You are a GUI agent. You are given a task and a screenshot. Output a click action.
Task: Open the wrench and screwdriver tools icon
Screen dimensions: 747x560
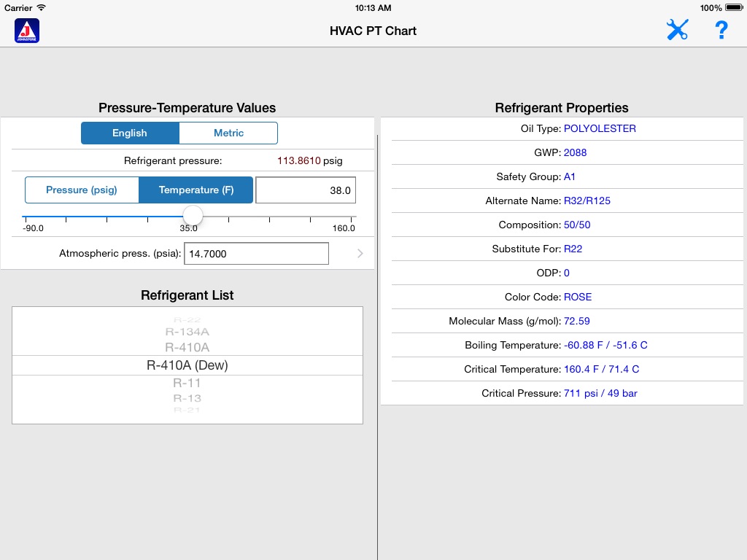pyautogui.click(x=677, y=30)
